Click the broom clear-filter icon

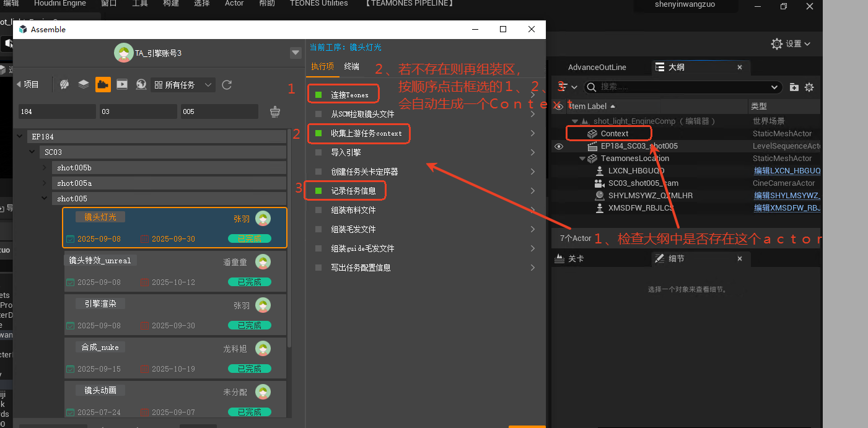(275, 111)
